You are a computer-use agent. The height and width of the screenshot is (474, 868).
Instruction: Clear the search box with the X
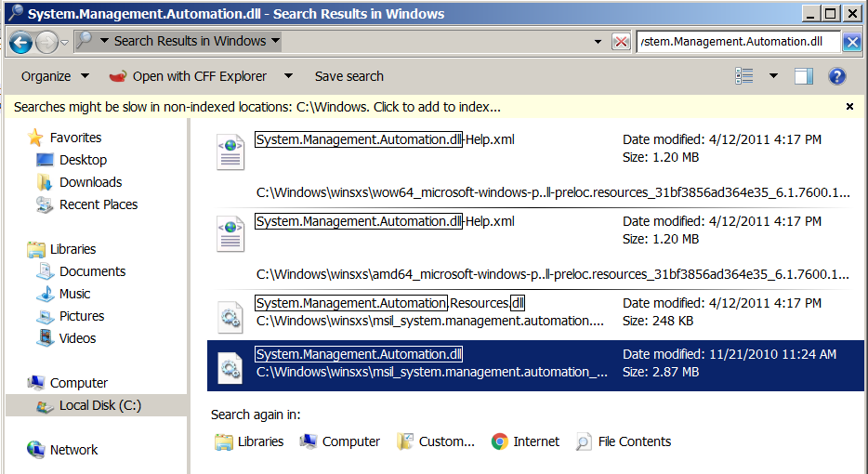point(852,42)
